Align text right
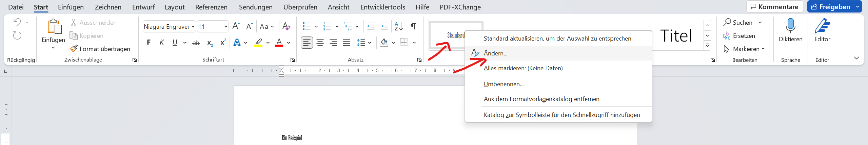868x145 pixels. [x=333, y=43]
